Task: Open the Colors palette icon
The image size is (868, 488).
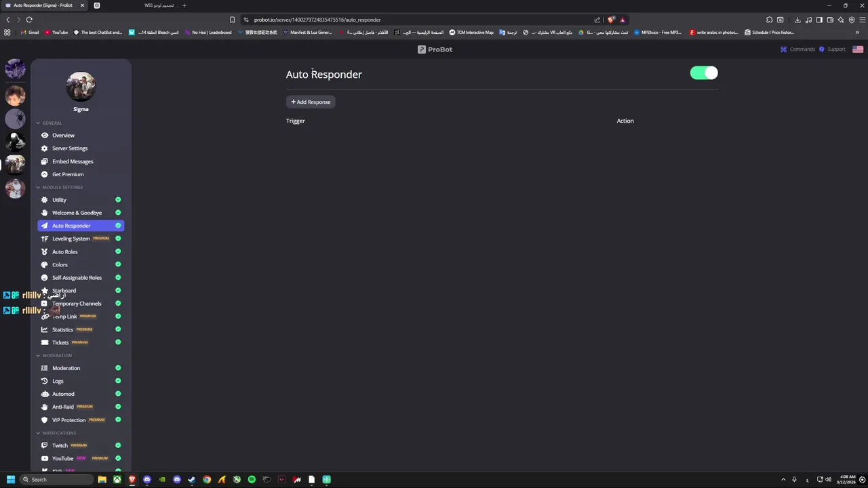Action: click(x=45, y=265)
